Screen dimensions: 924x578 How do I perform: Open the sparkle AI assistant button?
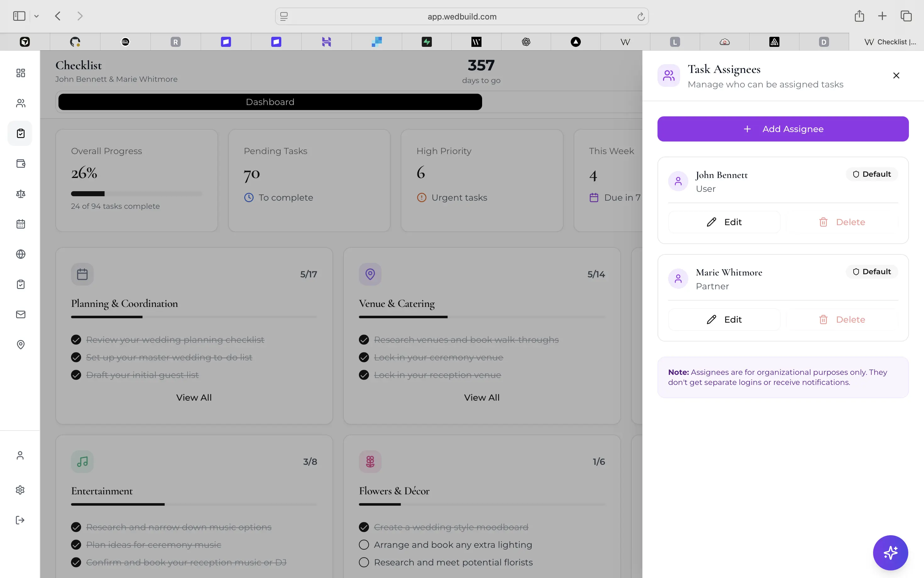[890, 553]
